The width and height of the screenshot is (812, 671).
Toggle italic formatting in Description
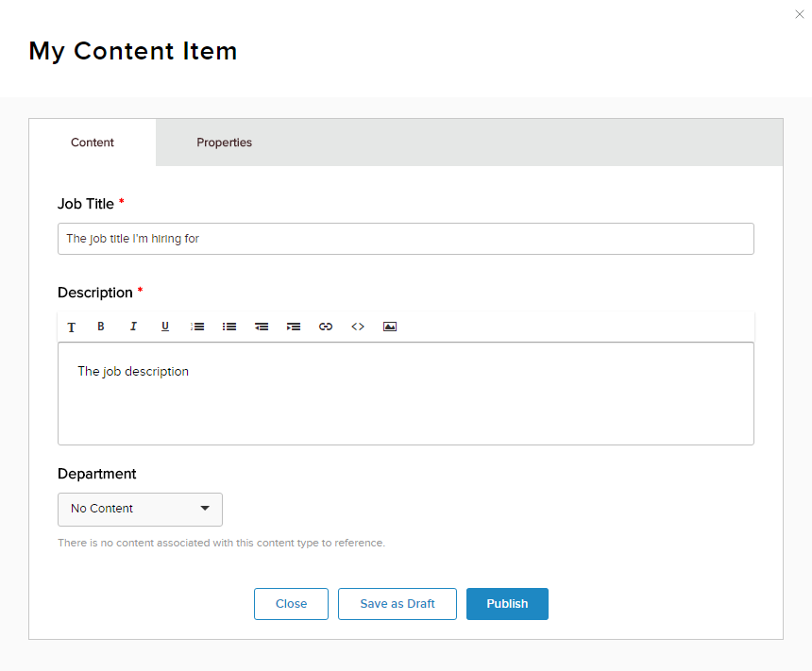(x=133, y=327)
